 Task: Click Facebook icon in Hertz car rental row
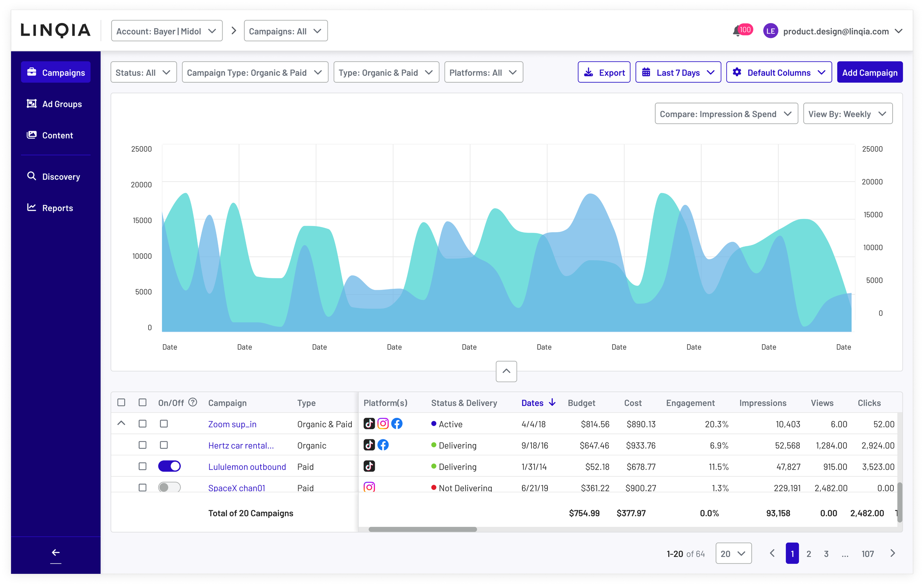click(383, 445)
